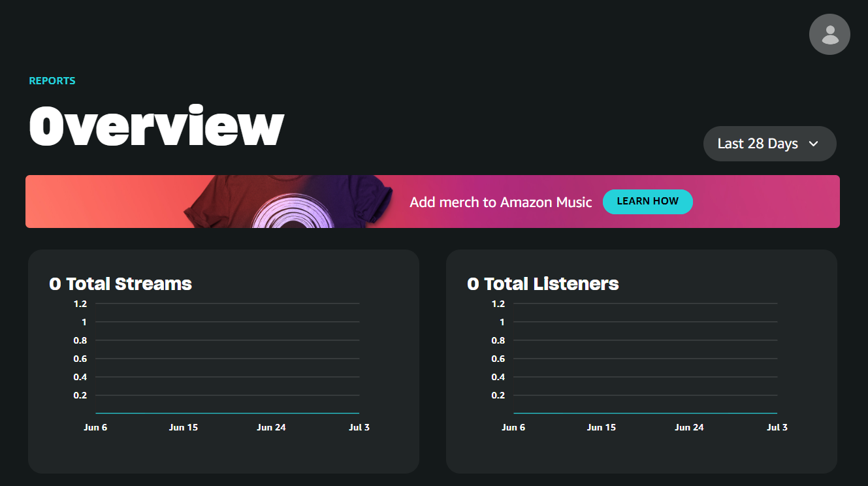Expand the Last 28 Days dropdown
Image resolution: width=868 pixels, height=486 pixels.
click(x=769, y=144)
